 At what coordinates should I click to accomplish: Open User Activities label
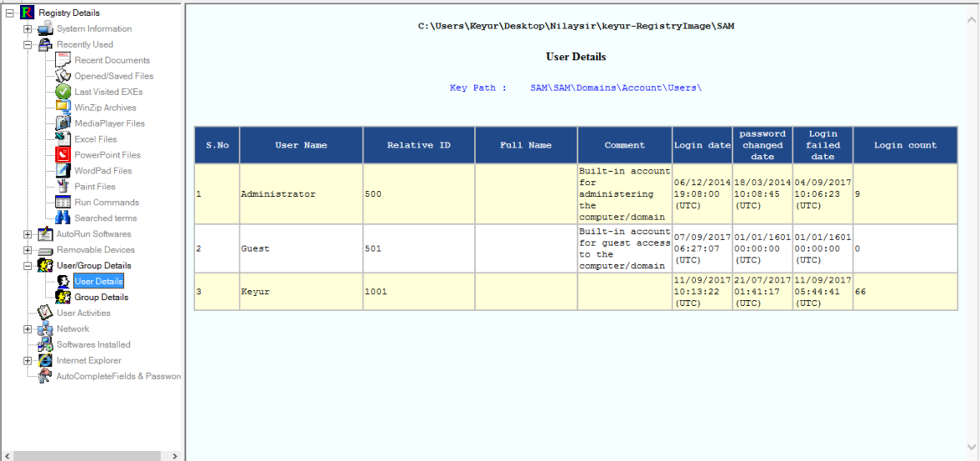83,313
